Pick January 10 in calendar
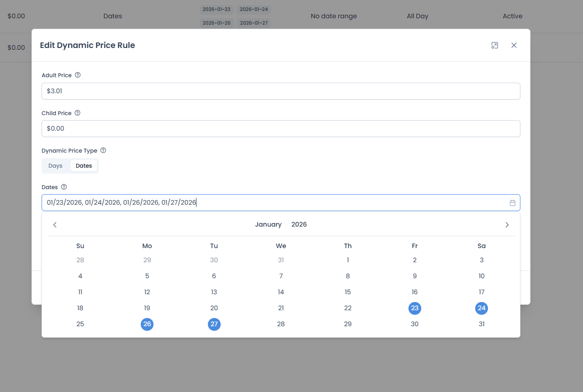Image resolution: width=583 pixels, height=392 pixels. pyautogui.click(x=482, y=276)
